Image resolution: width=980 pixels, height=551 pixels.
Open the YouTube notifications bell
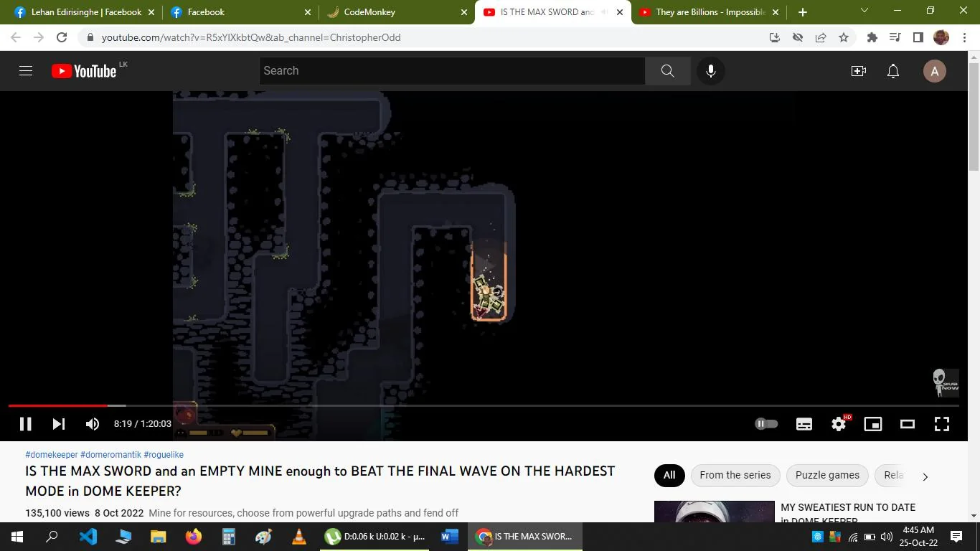[x=893, y=71]
